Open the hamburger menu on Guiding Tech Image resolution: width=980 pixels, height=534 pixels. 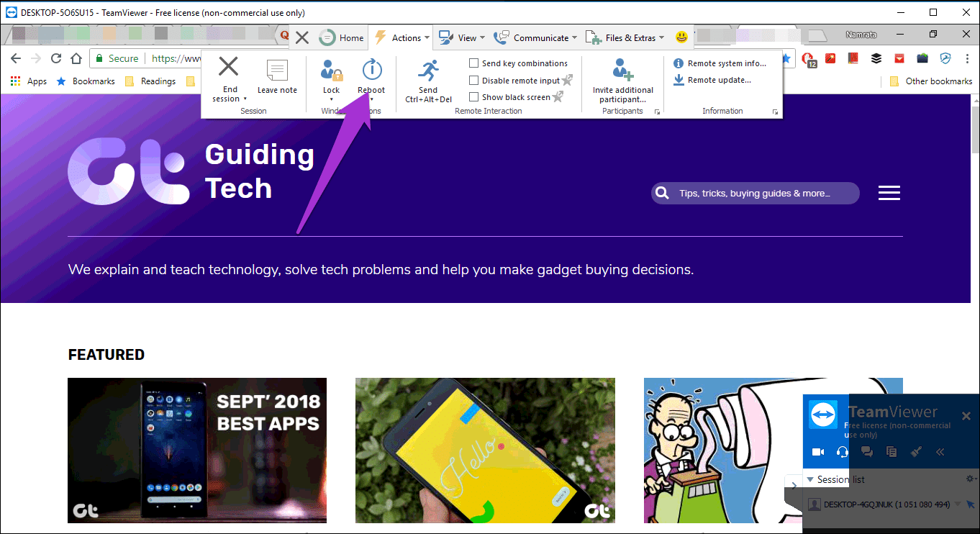889,193
